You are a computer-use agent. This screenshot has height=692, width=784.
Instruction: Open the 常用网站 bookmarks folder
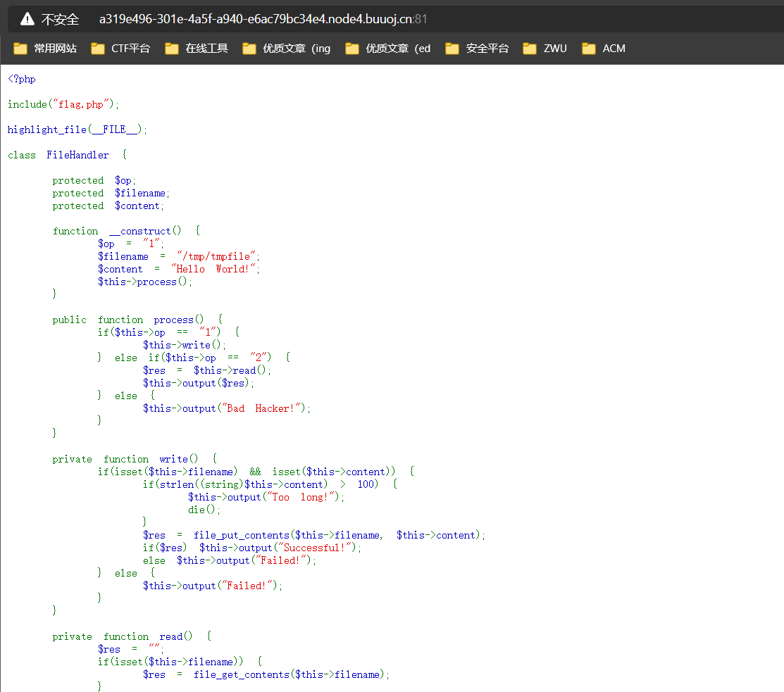coord(45,49)
